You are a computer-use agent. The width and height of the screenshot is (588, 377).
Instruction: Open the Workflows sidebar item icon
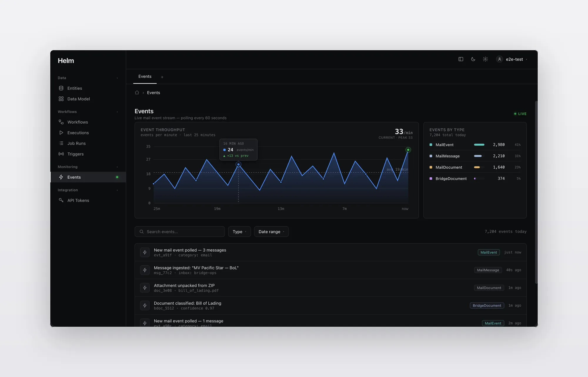[61, 122]
